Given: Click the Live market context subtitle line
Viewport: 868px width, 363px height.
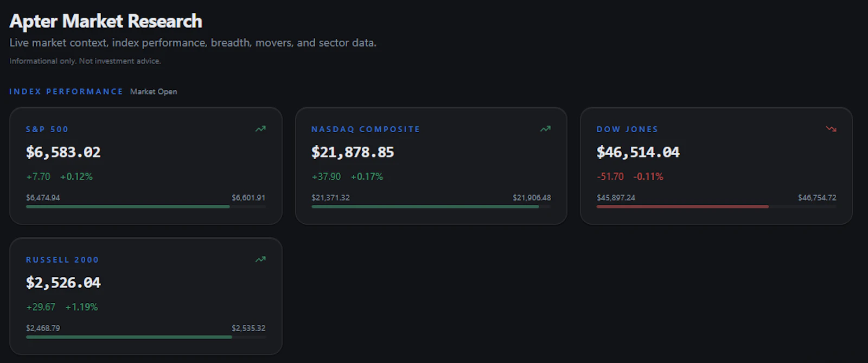Looking at the screenshot, I should pos(193,43).
